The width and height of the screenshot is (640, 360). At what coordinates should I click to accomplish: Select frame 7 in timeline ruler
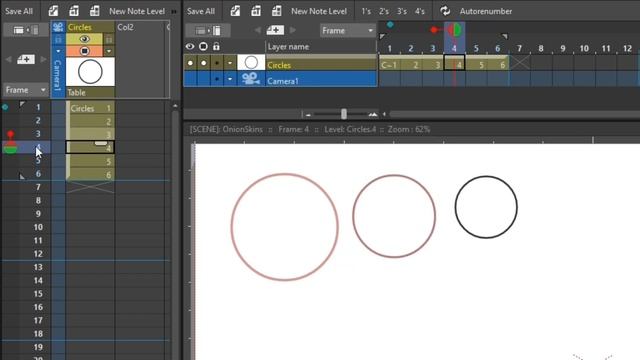click(x=519, y=49)
